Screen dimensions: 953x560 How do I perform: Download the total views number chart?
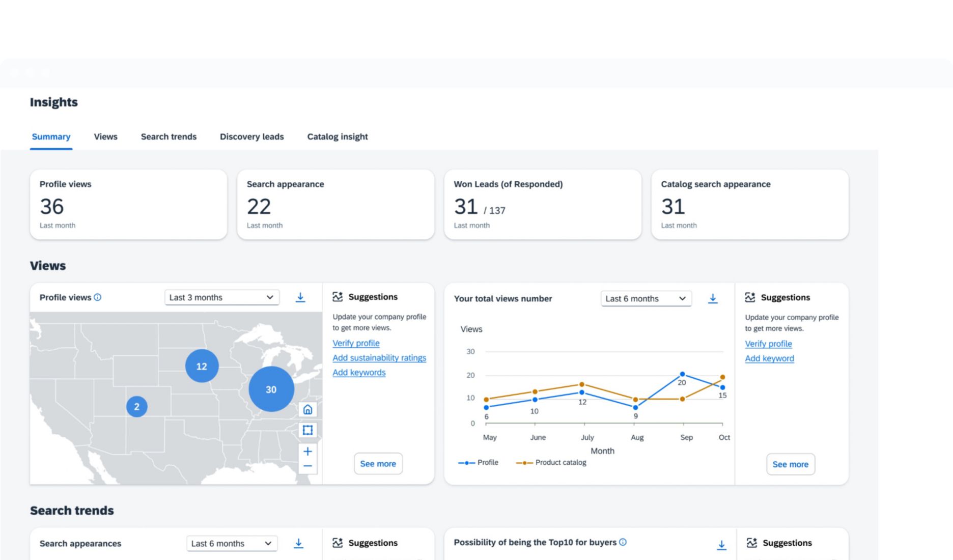tap(713, 299)
